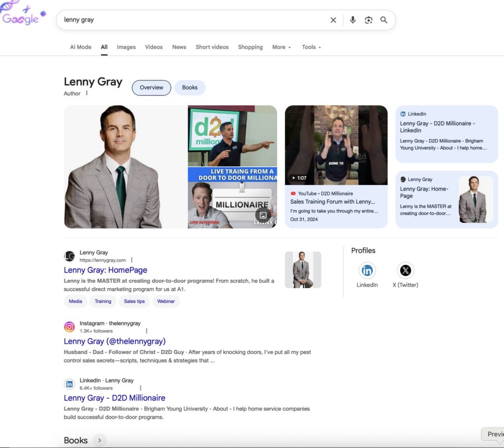Screen dimensions: 504x448
Task: Open the X (Twitter) profile icon
Action: [x=405, y=270]
